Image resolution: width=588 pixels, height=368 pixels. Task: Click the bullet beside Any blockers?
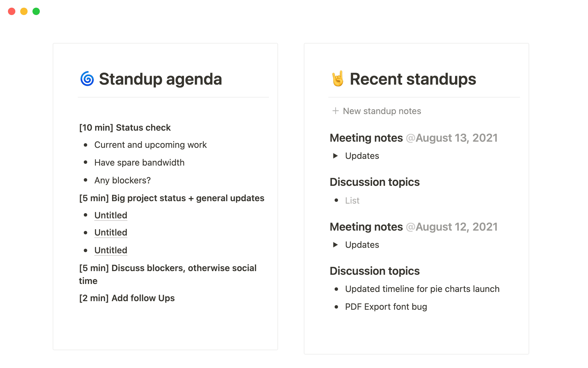pyautogui.click(x=86, y=180)
